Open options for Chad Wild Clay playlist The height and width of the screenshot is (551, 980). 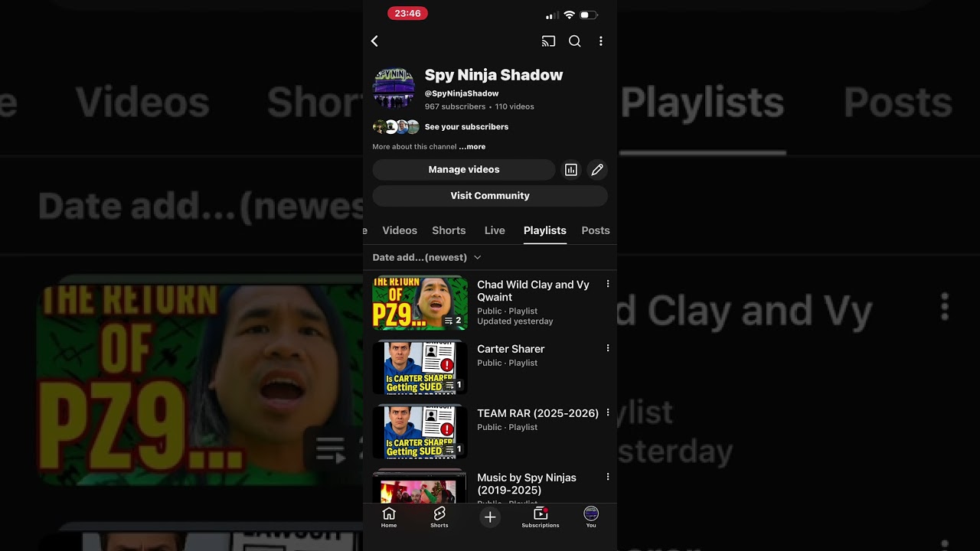pos(608,284)
